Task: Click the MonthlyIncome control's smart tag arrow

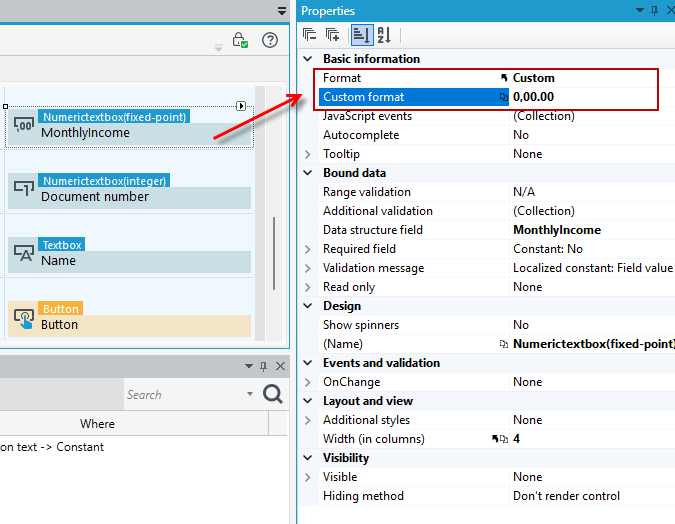Action: pyautogui.click(x=241, y=106)
